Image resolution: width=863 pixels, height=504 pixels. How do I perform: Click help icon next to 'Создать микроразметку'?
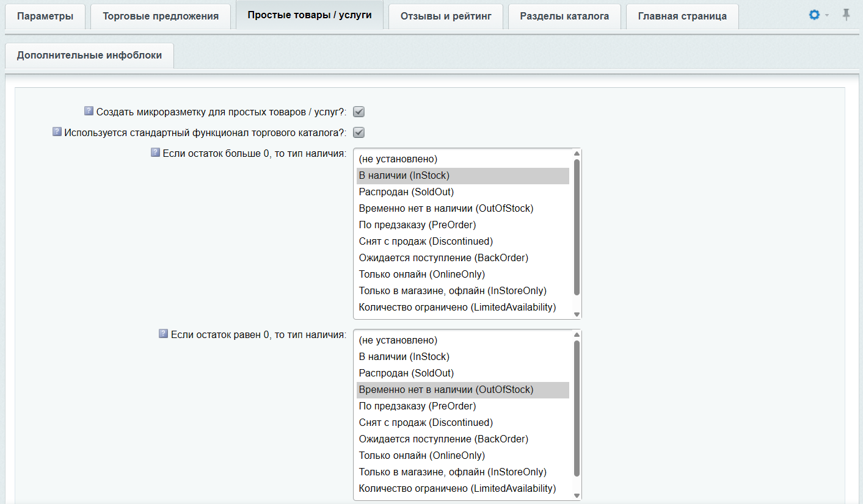click(x=89, y=111)
